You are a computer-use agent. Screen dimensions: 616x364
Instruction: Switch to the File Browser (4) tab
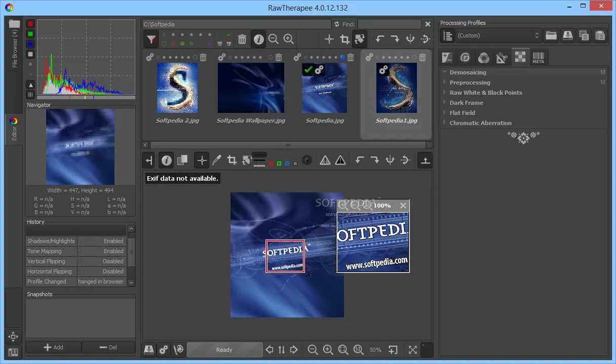tap(14, 44)
